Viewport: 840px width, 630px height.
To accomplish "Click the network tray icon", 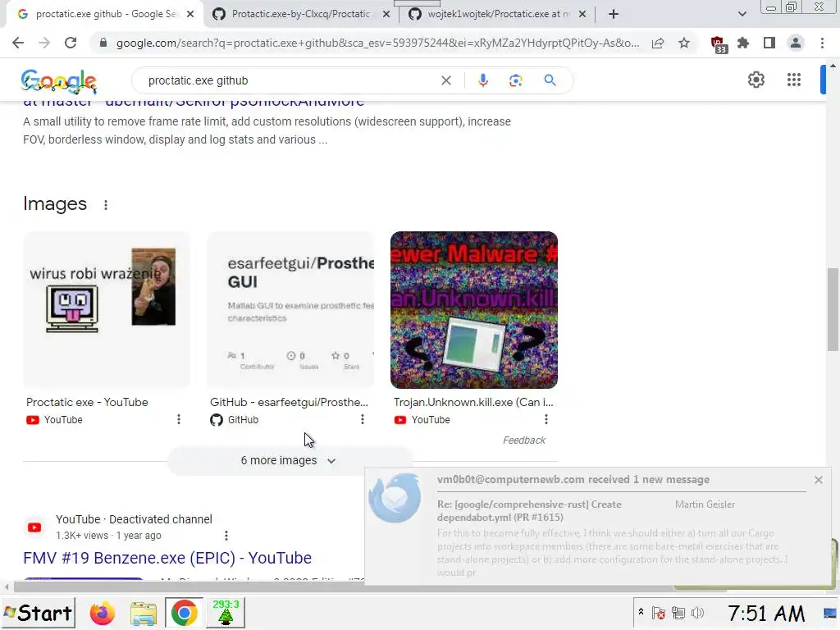I will click(x=678, y=614).
